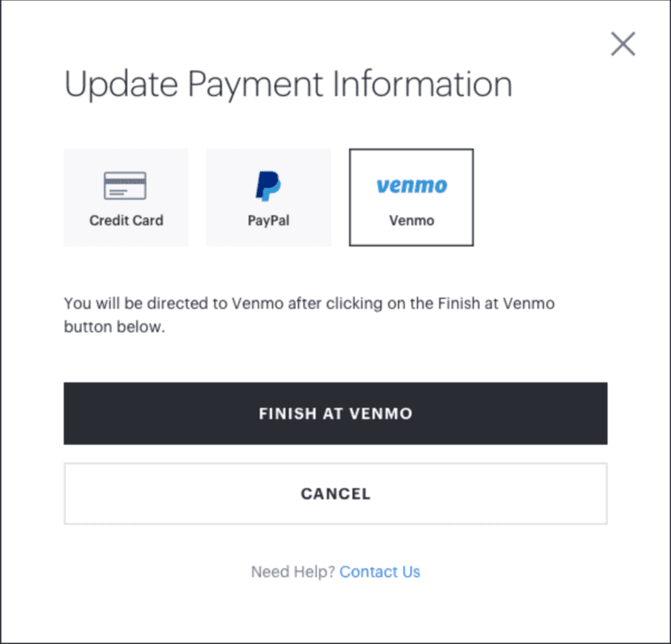Click the 'PayPal' text label

268,221
